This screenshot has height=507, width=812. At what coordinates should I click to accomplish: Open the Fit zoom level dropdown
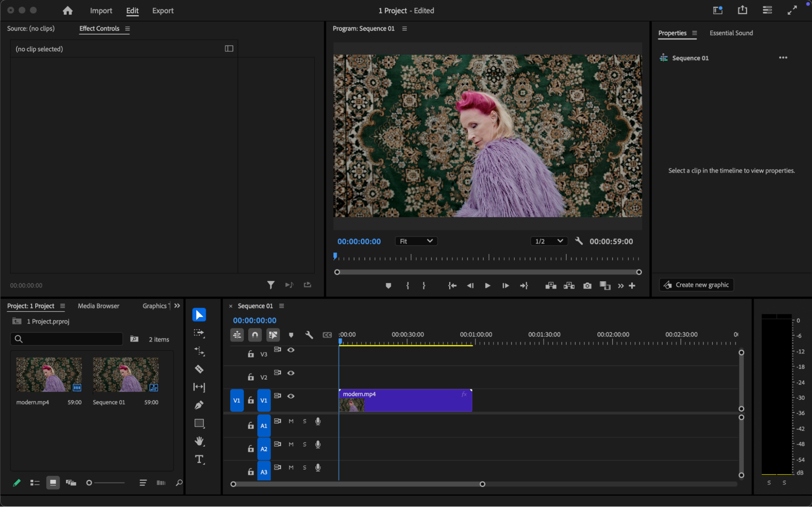[x=416, y=241]
